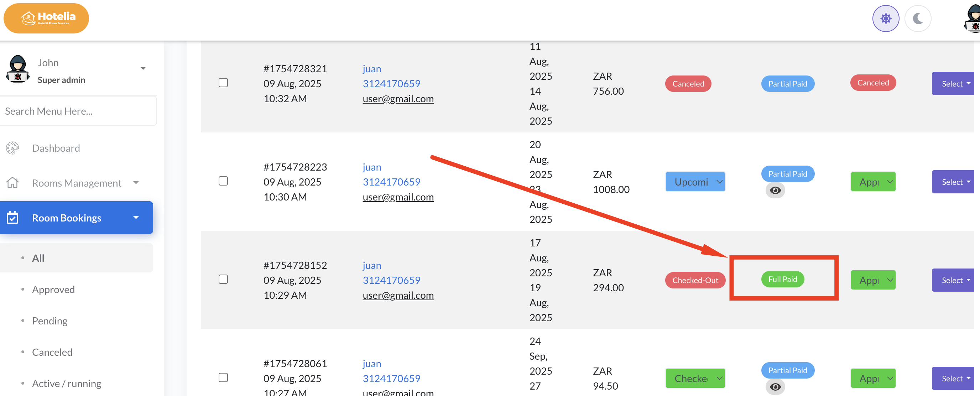Open Select actions for booking #1754728321
The width and height of the screenshot is (980, 396).
(953, 84)
